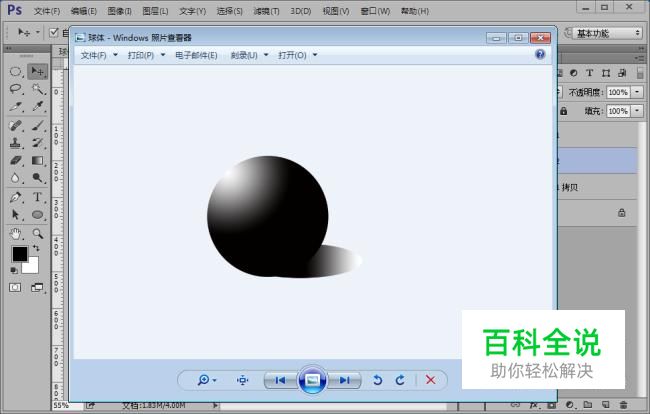Open the 滤镜(T) menu in Photoshop
Viewport: 650px width, 414px height.
(x=265, y=10)
